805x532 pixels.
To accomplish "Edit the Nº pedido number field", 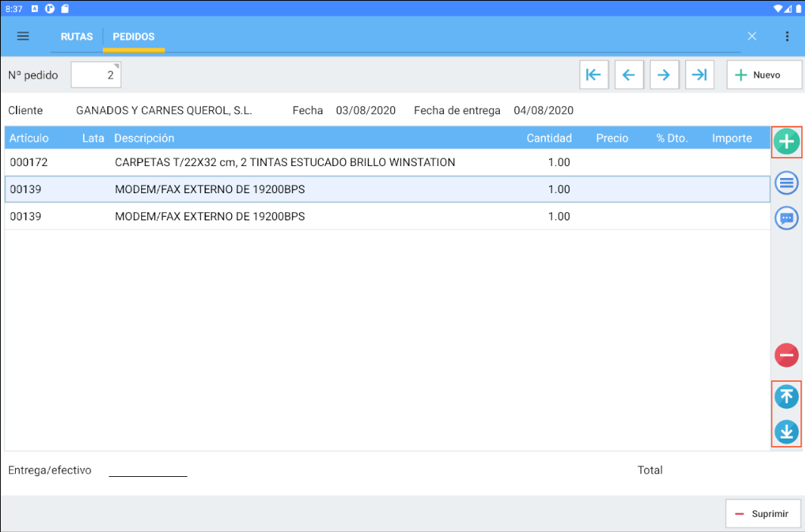I will click(x=96, y=75).
